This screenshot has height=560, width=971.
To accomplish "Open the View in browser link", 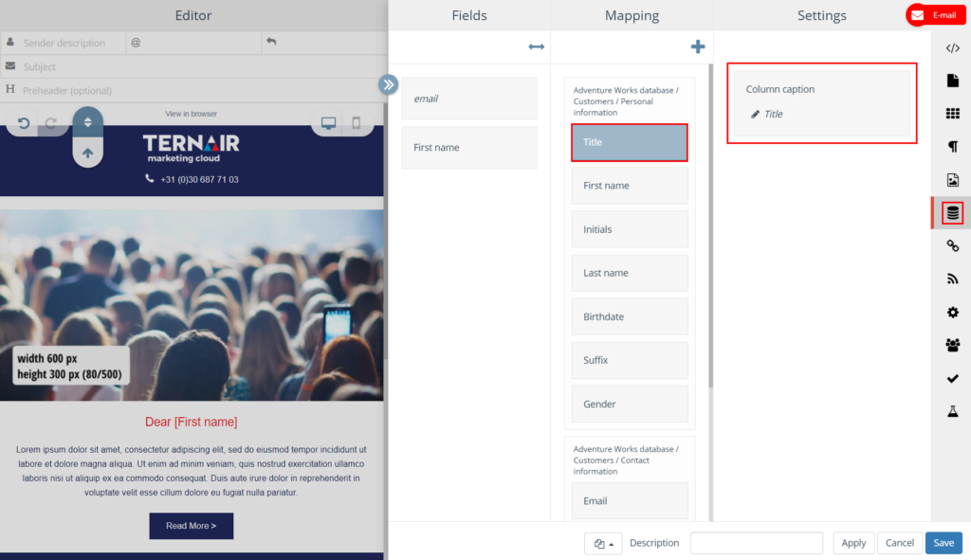I will click(192, 114).
